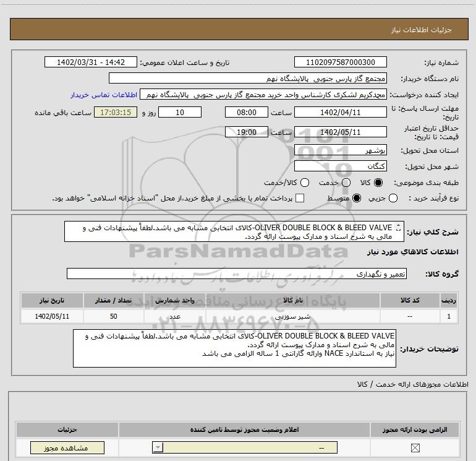This screenshot has width=476, height=461.
Task: Click the جزئیات column header in licenses table
Action: coord(67,429)
